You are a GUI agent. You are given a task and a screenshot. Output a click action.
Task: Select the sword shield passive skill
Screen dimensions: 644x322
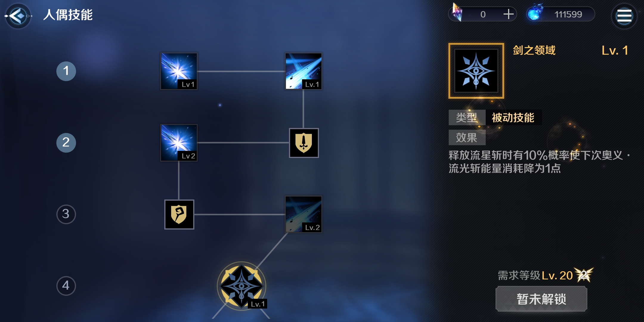304,143
